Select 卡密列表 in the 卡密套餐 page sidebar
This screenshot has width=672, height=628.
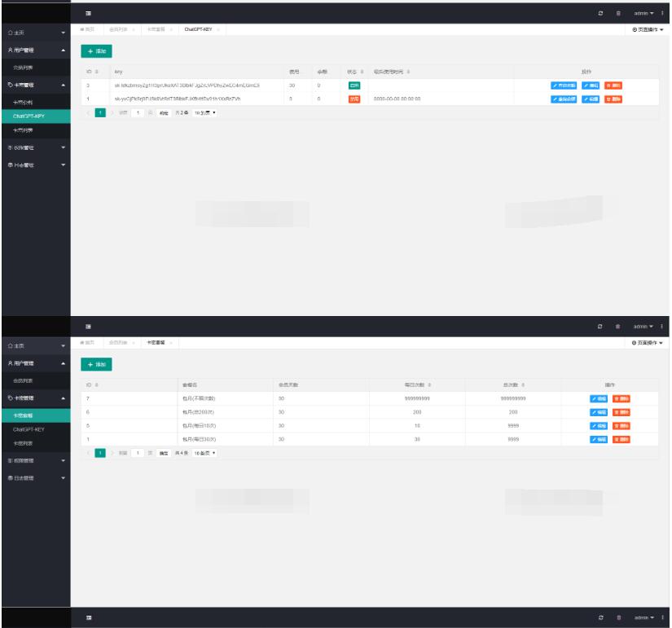click(x=24, y=443)
